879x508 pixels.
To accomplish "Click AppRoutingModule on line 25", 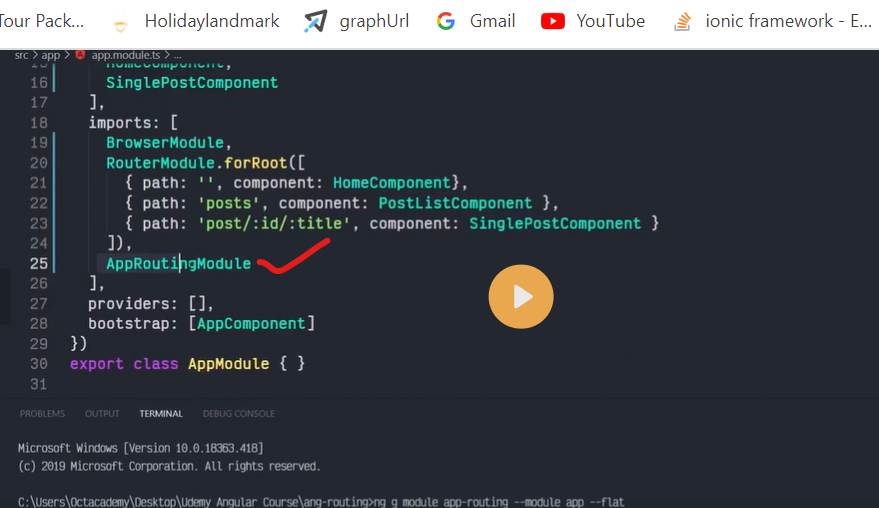I will (179, 263).
